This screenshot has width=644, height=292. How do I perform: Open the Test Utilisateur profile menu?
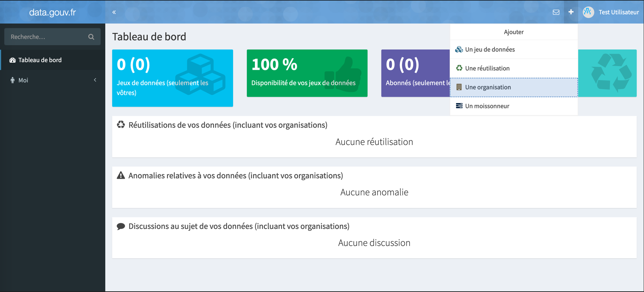[611, 12]
